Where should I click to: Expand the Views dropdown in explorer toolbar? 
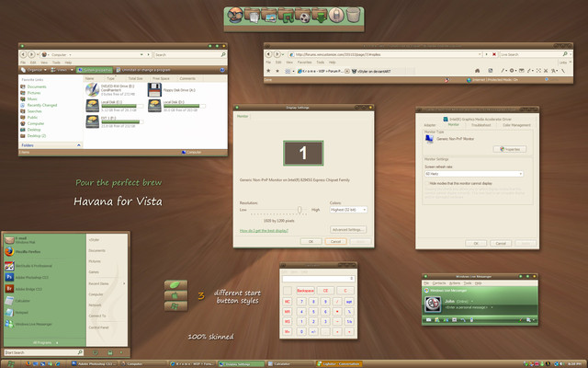pyautogui.click(x=72, y=70)
